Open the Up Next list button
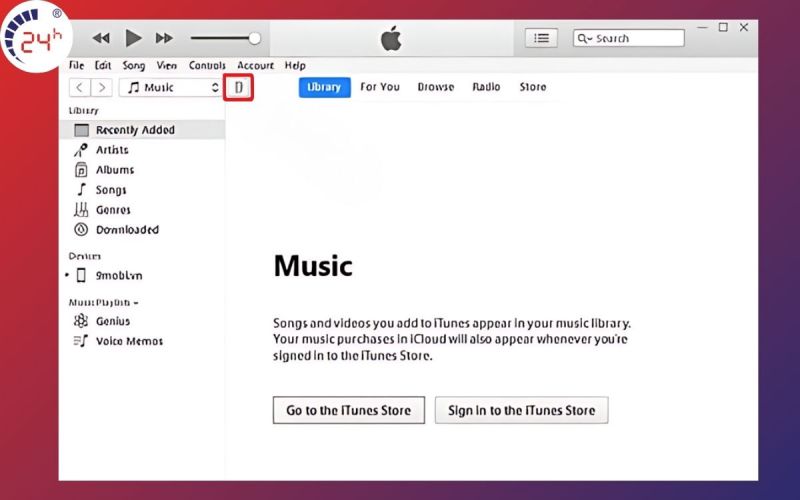The width and height of the screenshot is (800, 500). [x=541, y=38]
